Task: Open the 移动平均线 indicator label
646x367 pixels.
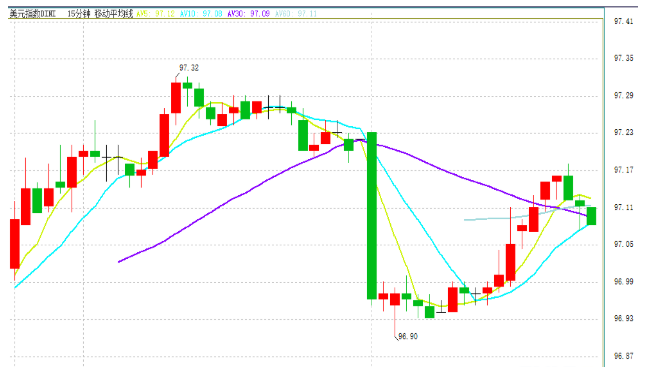Action: pyautogui.click(x=114, y=14)
